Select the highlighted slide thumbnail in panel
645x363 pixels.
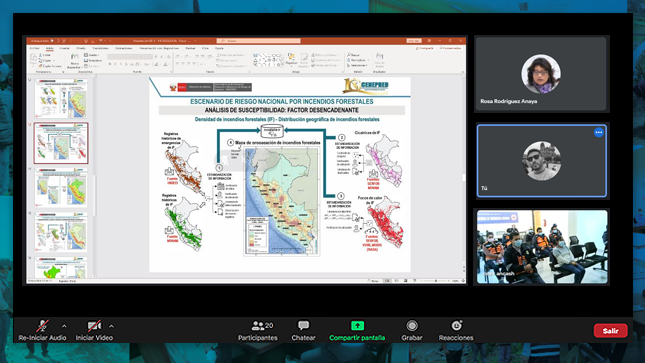click(61, 143)
